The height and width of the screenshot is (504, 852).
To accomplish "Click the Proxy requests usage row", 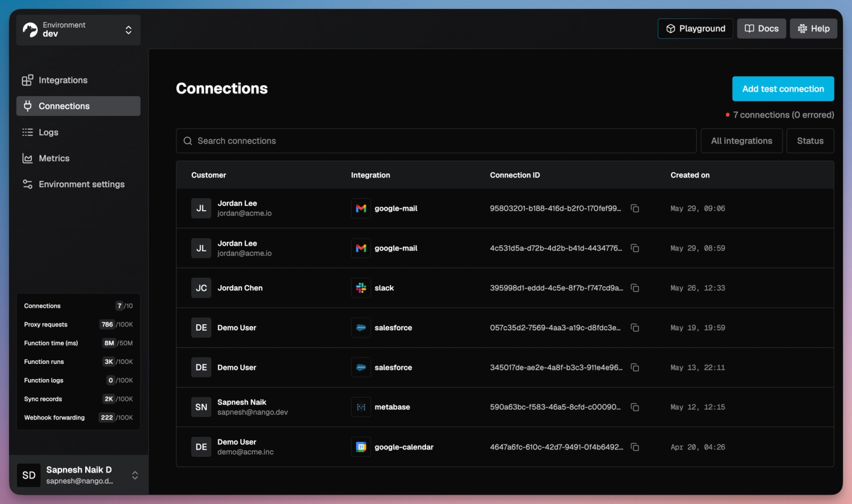I will [78, 324].
